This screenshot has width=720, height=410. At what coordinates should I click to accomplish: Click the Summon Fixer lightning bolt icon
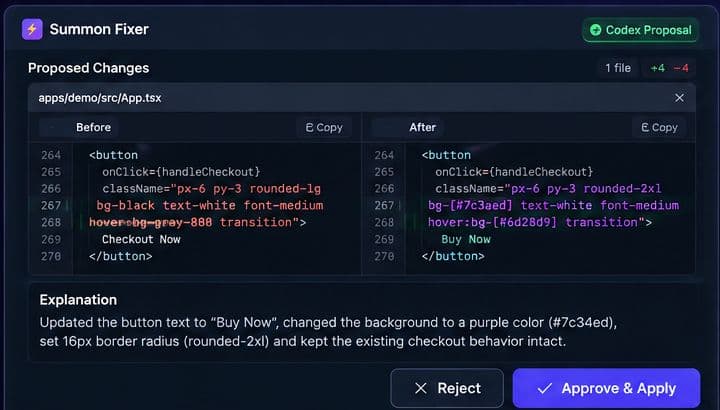(x=32, y=29)
